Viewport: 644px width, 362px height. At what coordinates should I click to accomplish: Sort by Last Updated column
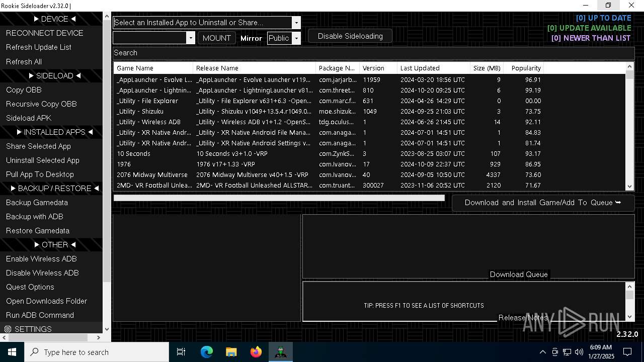pyautogui.click(x=434, y=68)
